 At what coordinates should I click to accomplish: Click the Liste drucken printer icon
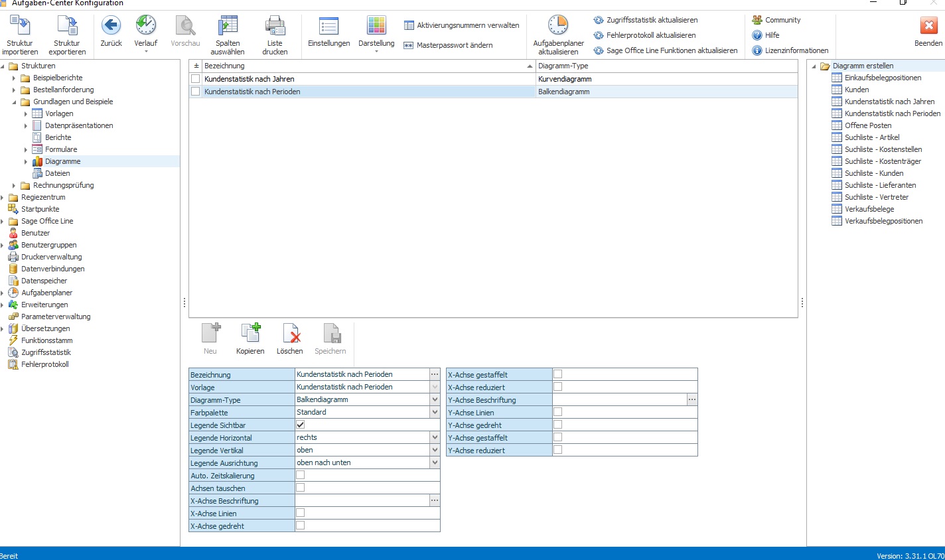(275, 26)
